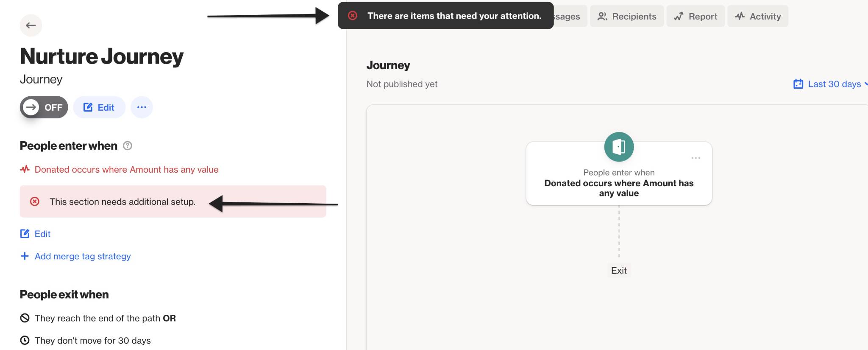The image size is (868, 350).
Task: Click the plus icon before Add merge tag
Action: pyautogui.click(x=25, y=256)
